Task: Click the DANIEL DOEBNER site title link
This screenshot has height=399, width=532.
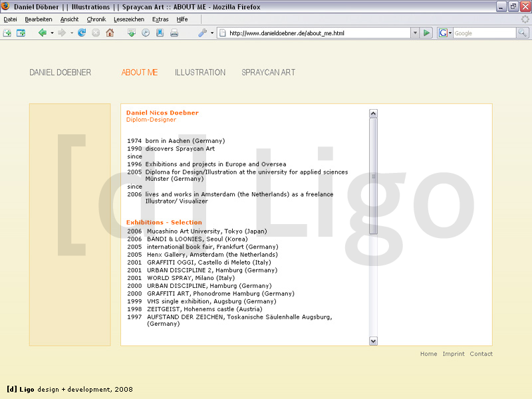Action: coord(60,72)
